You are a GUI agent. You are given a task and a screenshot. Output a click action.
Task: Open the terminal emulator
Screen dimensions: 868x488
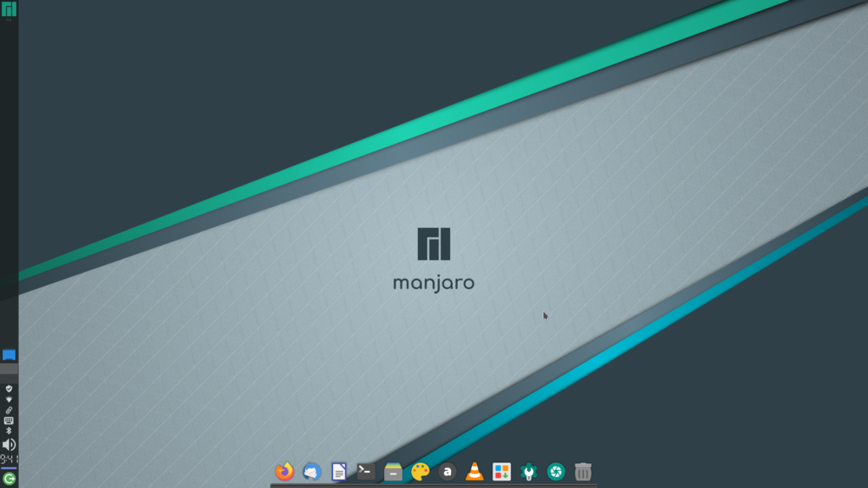pos(364,472)
